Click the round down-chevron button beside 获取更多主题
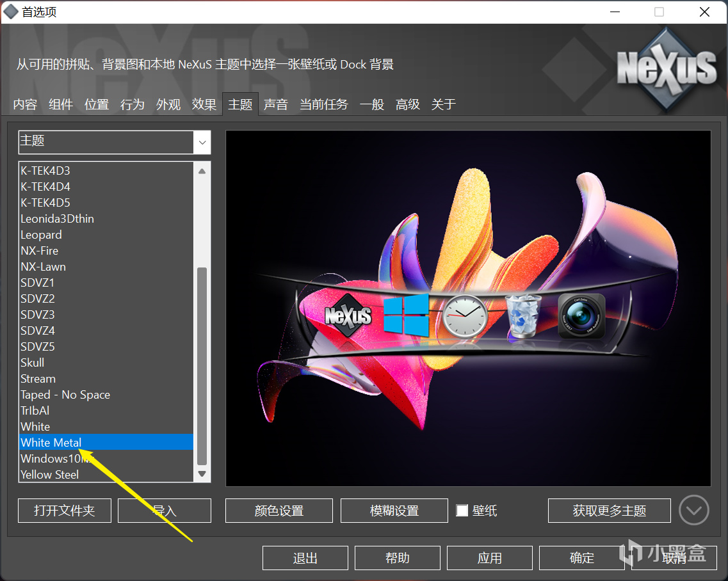Image resolution: width=728 pixels, height=581 pixels. [x=693, y=510]
